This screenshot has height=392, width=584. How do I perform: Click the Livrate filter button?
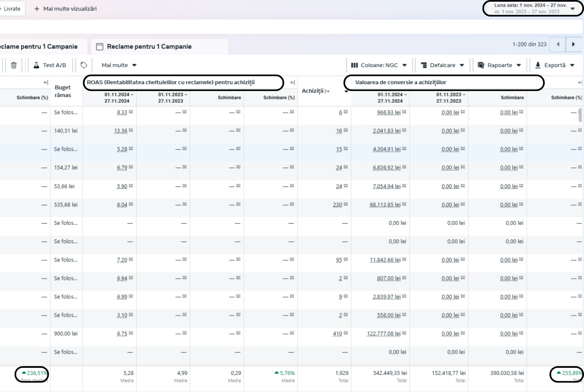click(x=12, y=9)
